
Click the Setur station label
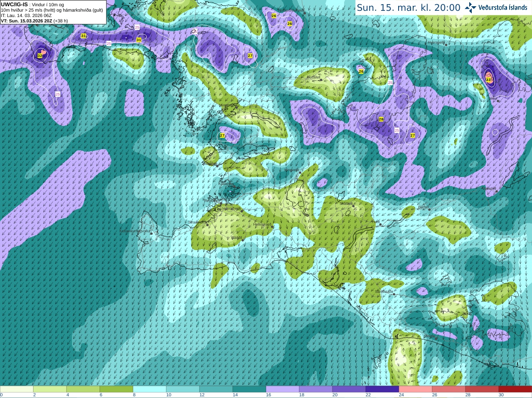coord(493,98)
